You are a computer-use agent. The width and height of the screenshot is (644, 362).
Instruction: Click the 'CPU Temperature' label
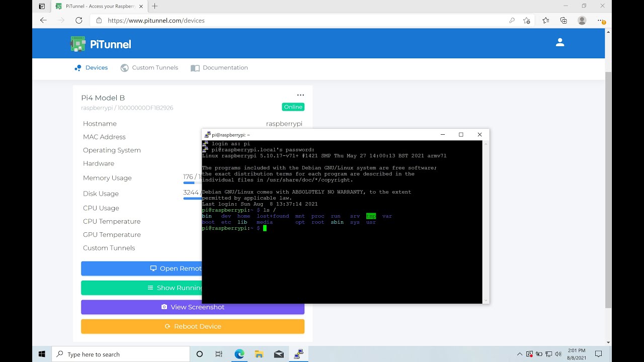point(112,221)
